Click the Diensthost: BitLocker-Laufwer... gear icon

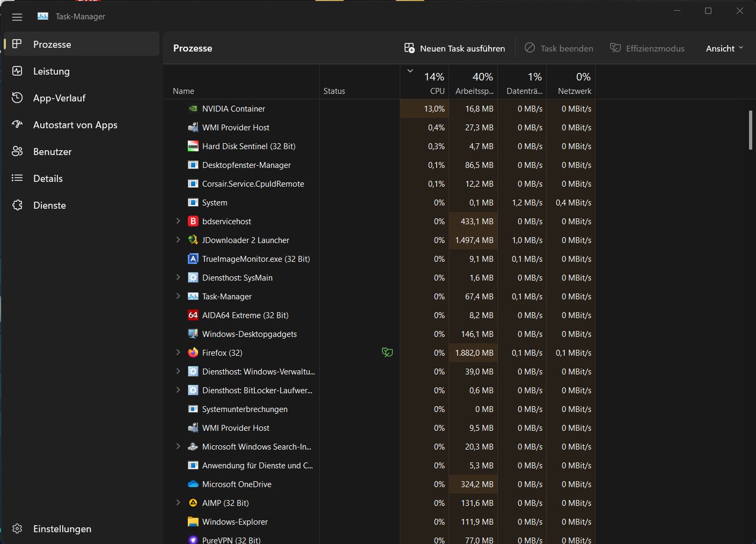point(193,390)
